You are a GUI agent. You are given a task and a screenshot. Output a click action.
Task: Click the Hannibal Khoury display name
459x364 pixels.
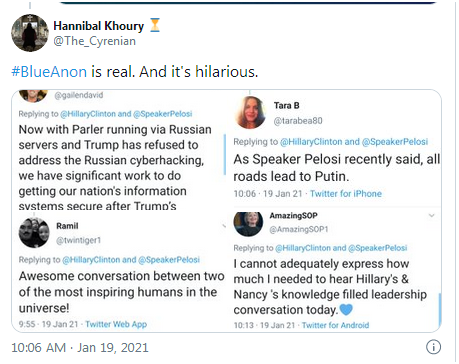99,26
